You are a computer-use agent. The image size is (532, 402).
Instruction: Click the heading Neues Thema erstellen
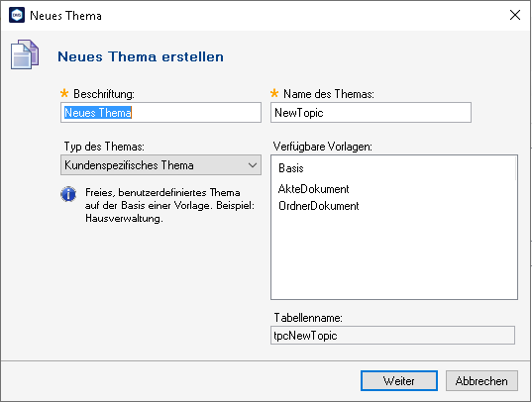click(x=141, y=56)
